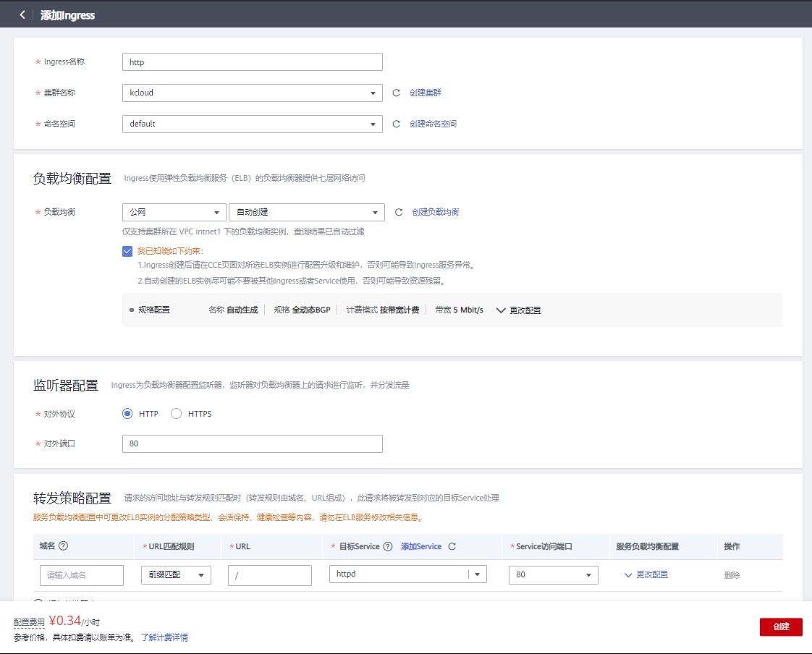Open the httpd target Service dropdown

(407, 574)
